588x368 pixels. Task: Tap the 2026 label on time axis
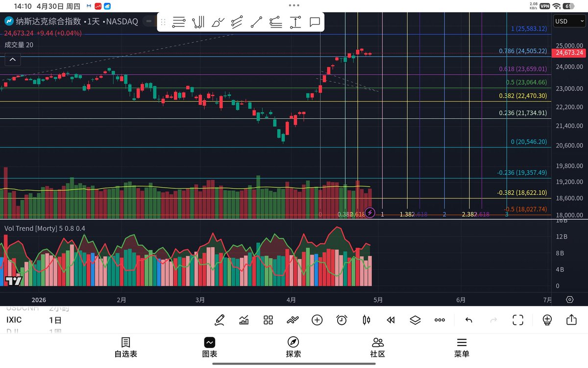click(38, 300)
